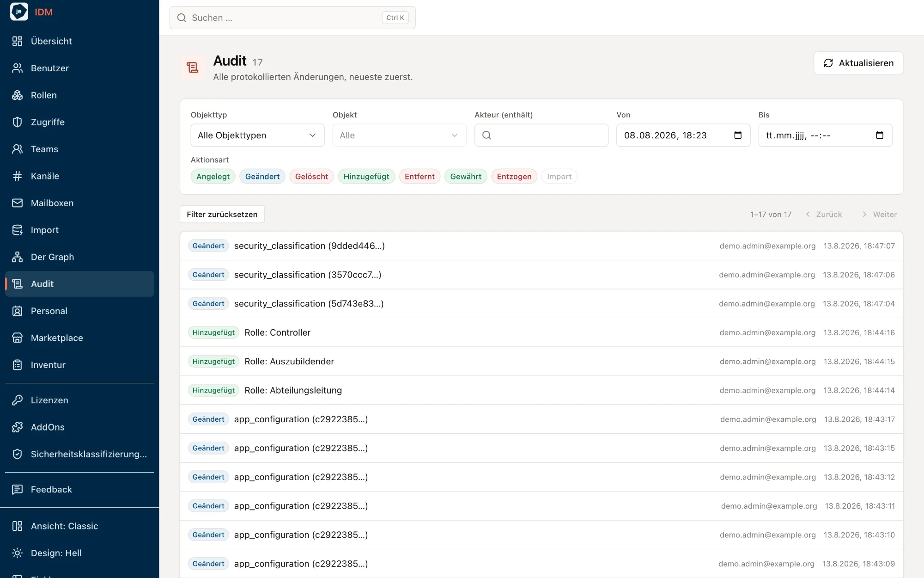Click the Inventur clipboard icon
Image resolution: width=924 pixels, height=578 pixels.
coord(17,365)
